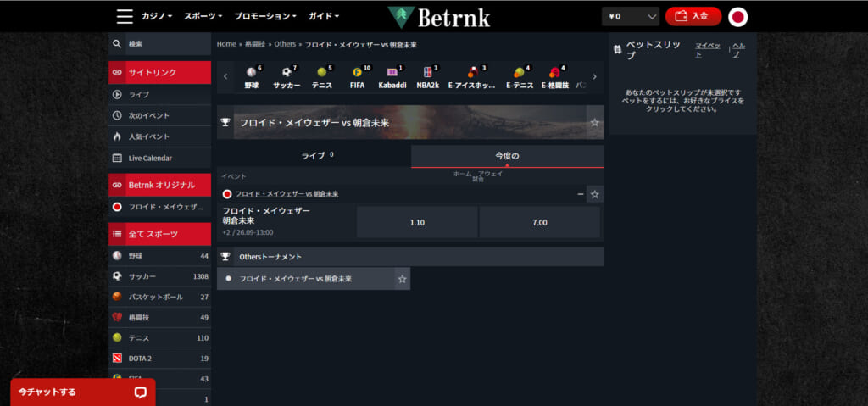Click the search magnifier icon
The image size is (868, 406).
(x=117, y=44)
